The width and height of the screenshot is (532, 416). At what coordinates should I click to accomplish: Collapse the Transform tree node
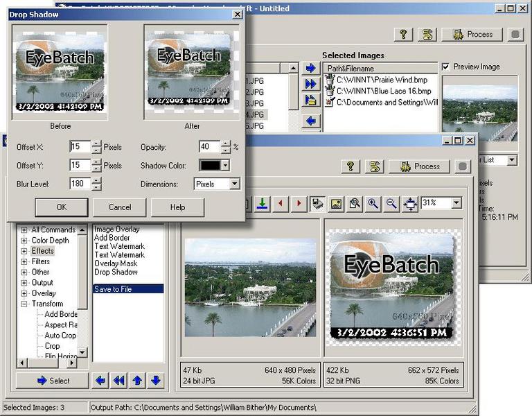click(x=24, y=304)
